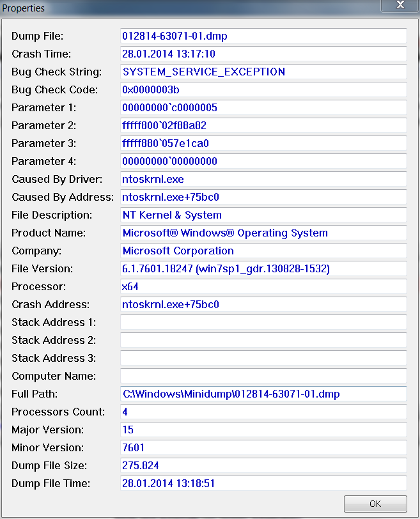
Task: Click OK to close Properties dialog
Action: pyautogui.click(x=375, y=504)
